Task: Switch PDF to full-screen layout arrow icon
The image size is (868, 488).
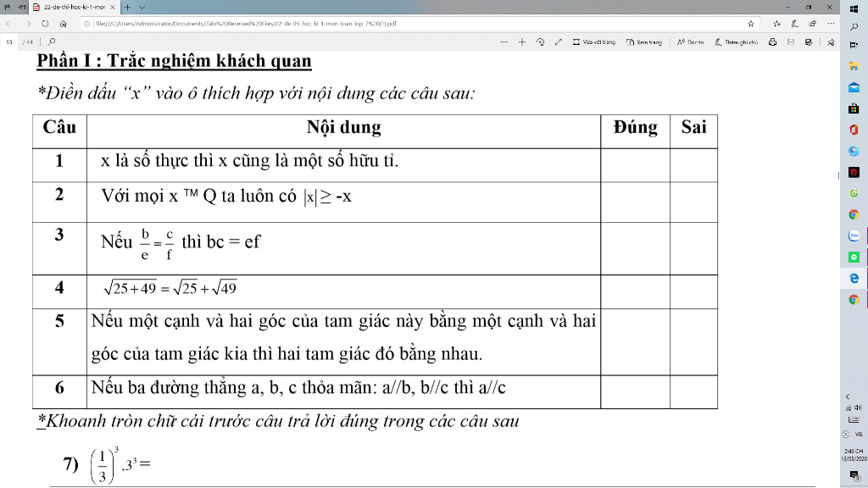Action: pos(558,42)
